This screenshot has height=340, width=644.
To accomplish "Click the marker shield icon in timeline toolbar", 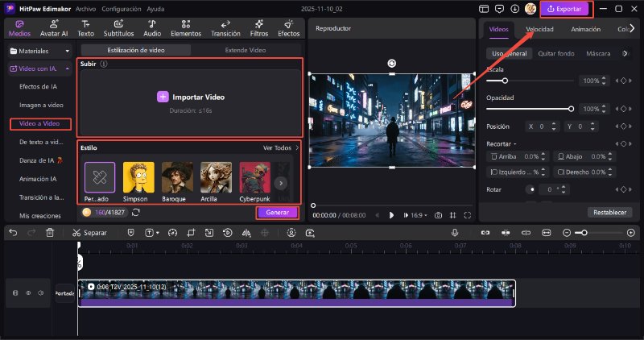I will click(x=130, y=233).
